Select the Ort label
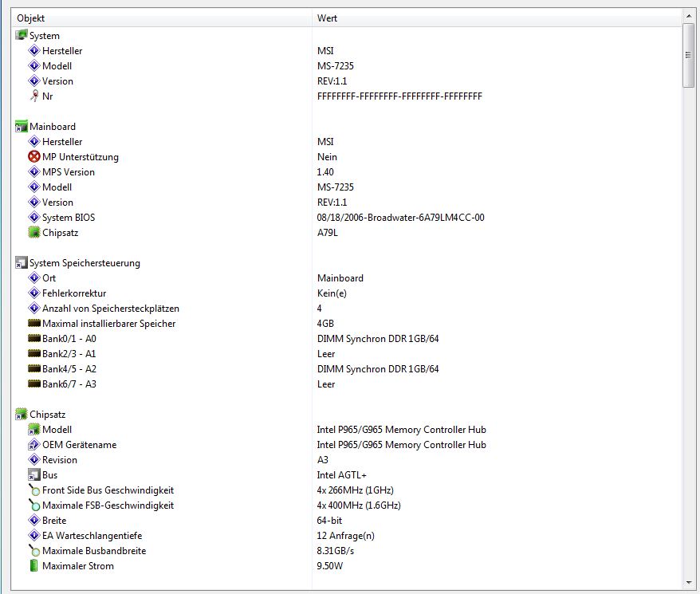This screenshot has width=700, height=594. click(x=49, y=277)
